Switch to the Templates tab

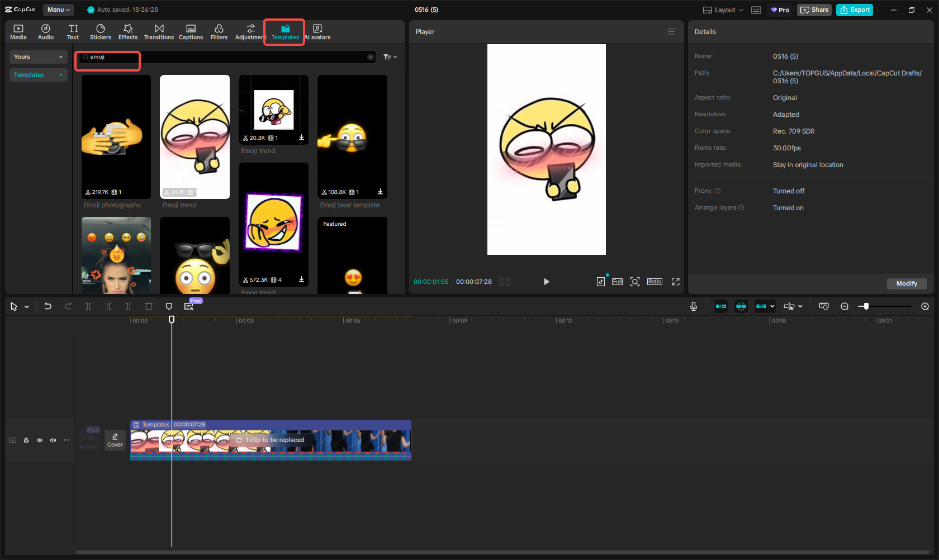click(x=284, y=31)
